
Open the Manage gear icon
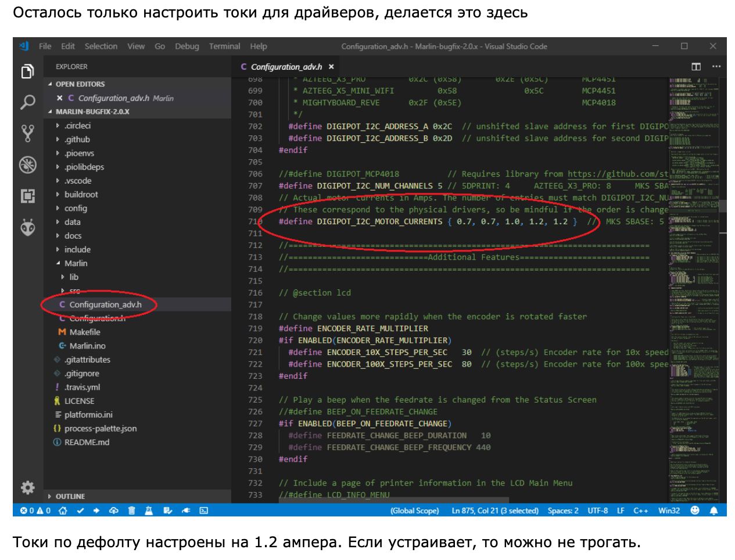coord(27,487)
